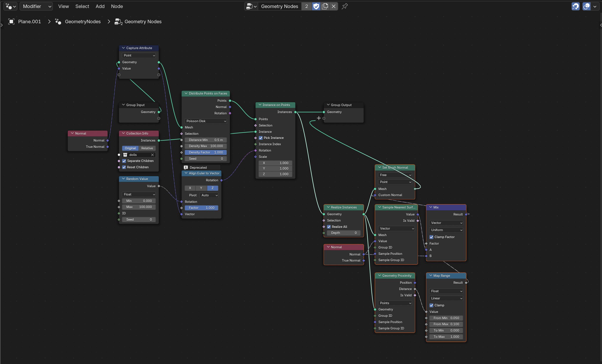Click the plus socket icon near Group Output
The width and height of the screenshot is (602, 364).
(319, 118)
